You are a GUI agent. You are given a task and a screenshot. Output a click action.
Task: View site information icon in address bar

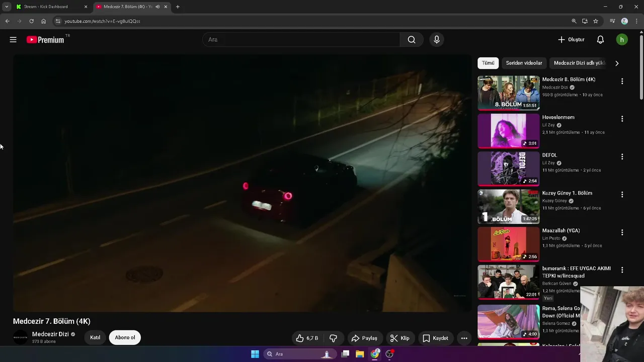[x=58, y=21]
